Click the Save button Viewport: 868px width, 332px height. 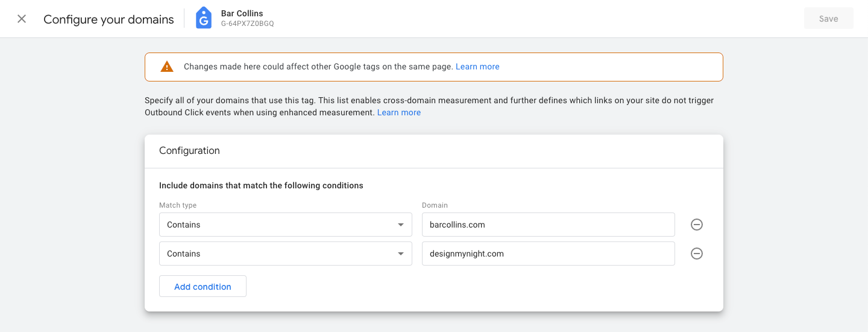(828, 19)
